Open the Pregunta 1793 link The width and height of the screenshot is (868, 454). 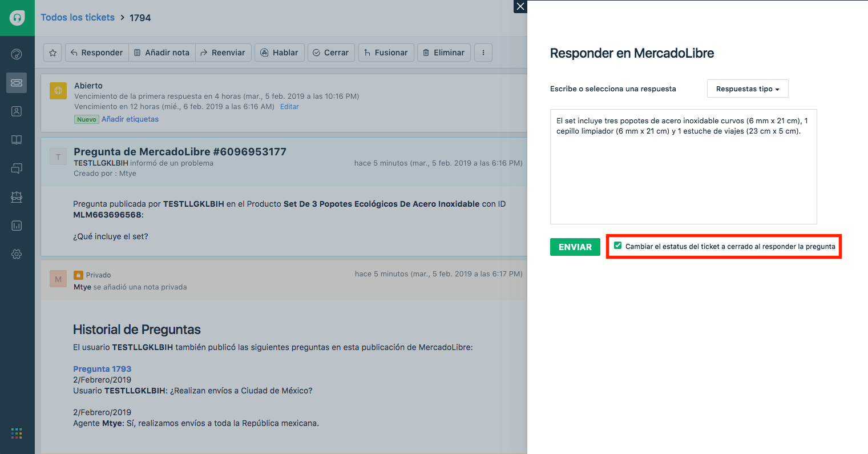click(x=102, y=369)
